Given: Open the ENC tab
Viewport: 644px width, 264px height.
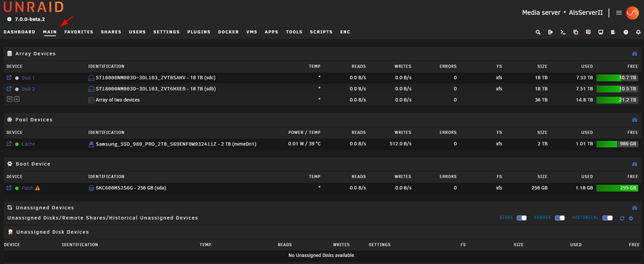Looking at the screenshot, I should [x=345, y=32].
